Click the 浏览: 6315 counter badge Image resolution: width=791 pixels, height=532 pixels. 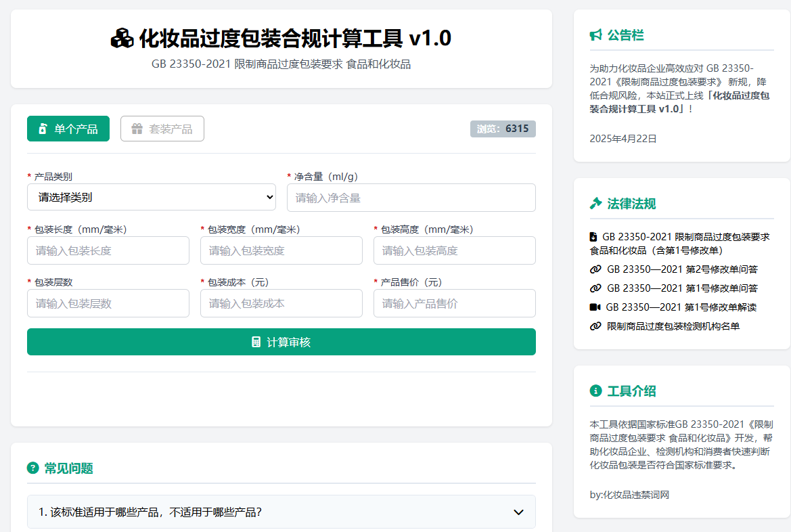pos(503,129)
